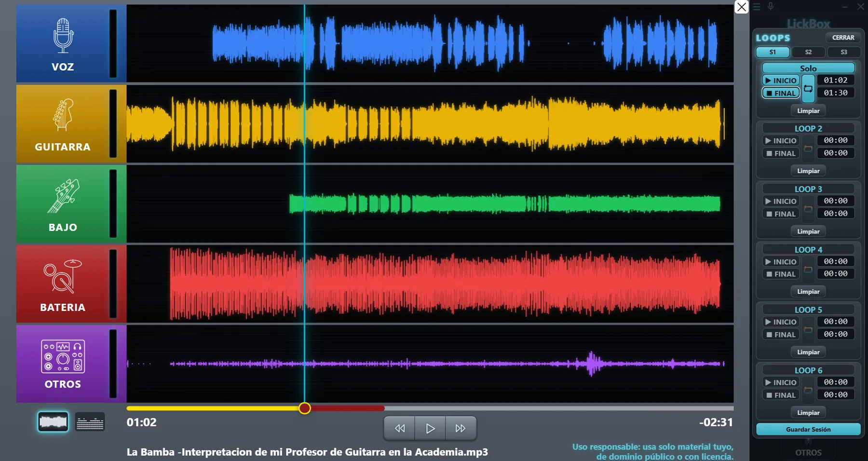Viewport: 868px width, 461px height.
Task: Click CERRAR to close loops panel
Action: [843, 38]
